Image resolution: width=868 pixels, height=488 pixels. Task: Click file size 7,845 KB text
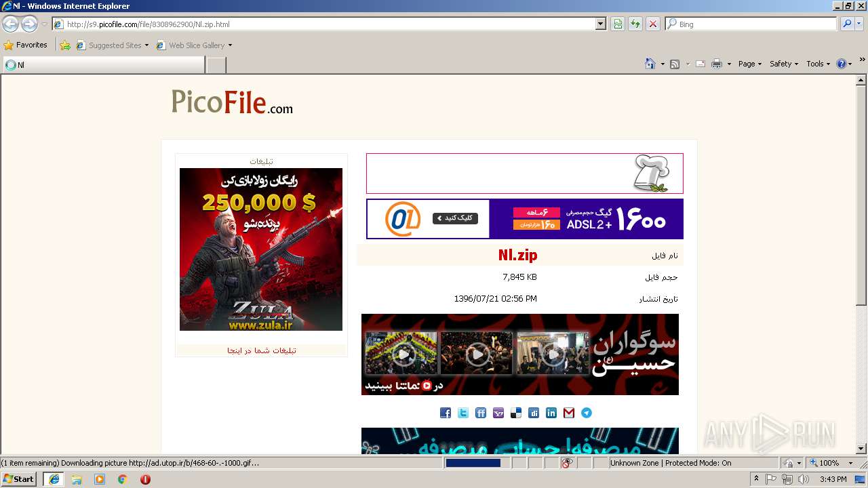tap(519, 277)
